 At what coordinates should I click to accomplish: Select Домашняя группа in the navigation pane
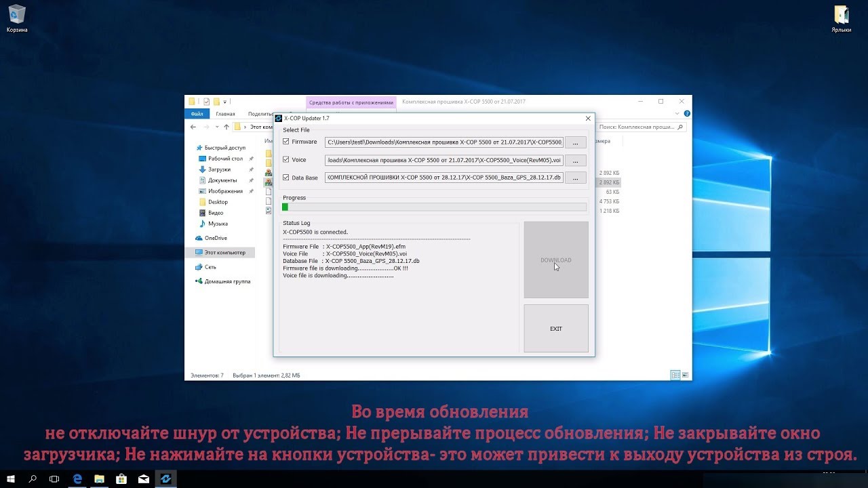click(x=227, y=281)
